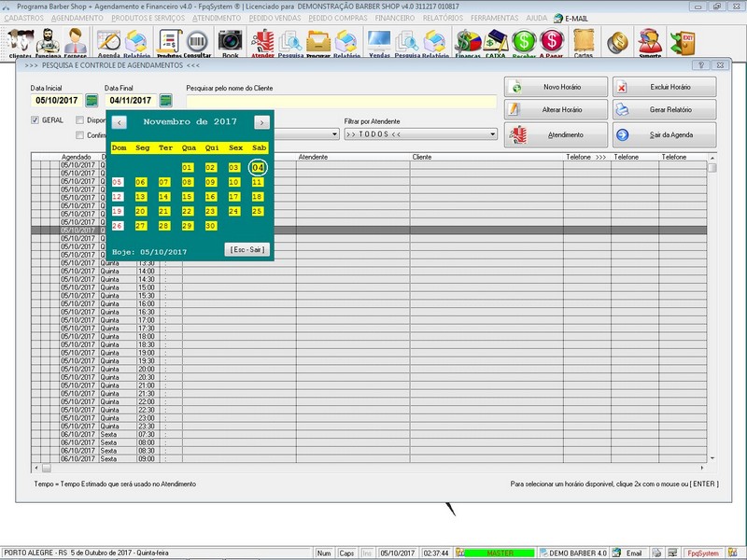
Task: Open the Suporte toolbar icon
Action: point(650,43)
